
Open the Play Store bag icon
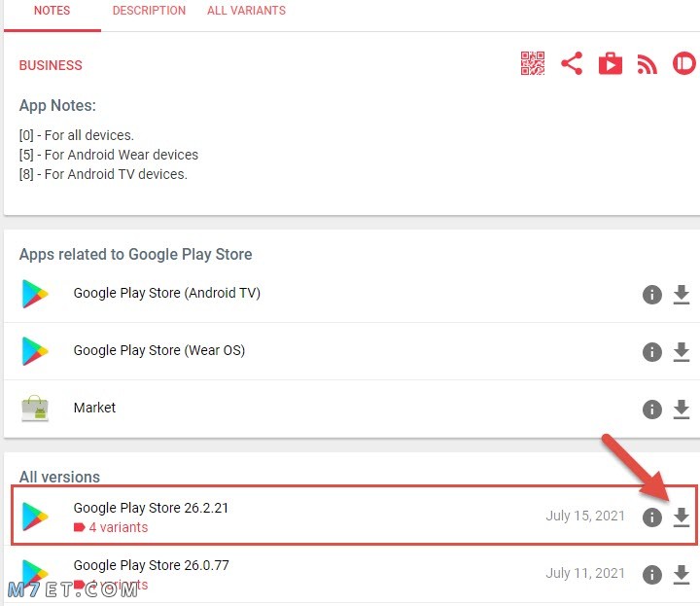coord(611,63)
